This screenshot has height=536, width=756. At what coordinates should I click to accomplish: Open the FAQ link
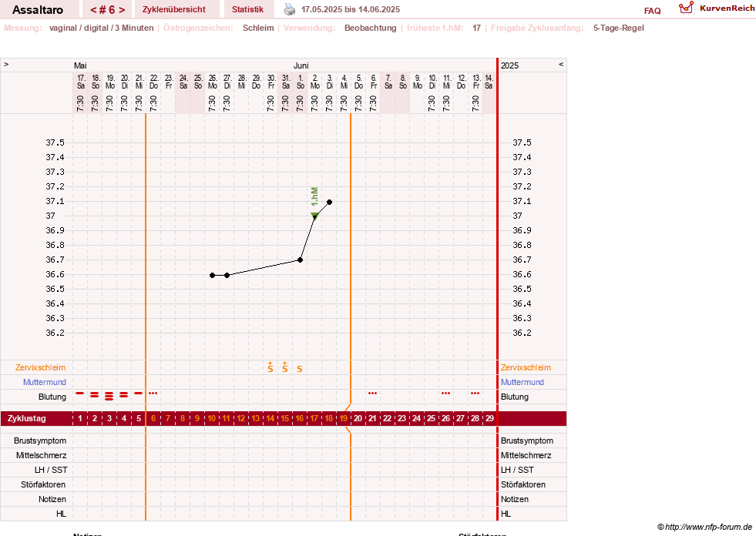pyautogui.click(x=652, y=11)
